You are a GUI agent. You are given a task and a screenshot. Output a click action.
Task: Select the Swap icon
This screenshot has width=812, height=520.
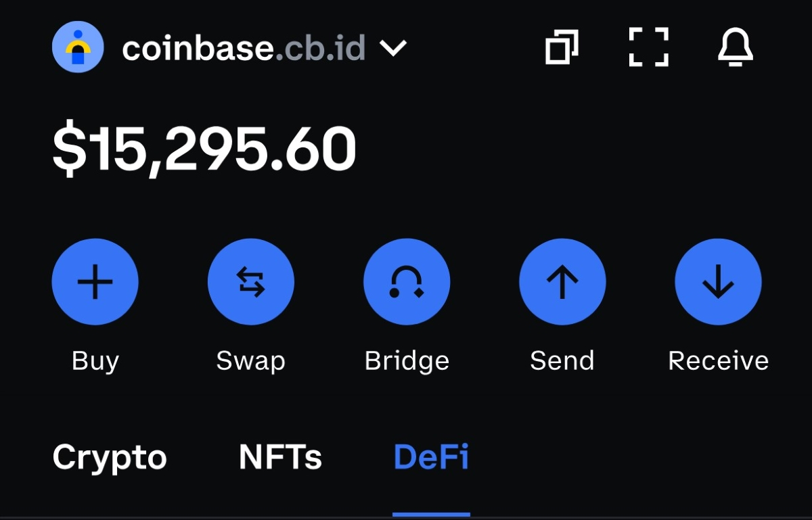(251, 282)
